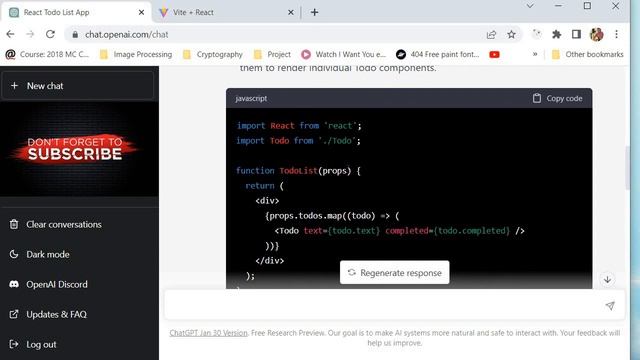640x360 pixels.
Task: Go back using browser back arrow
Action: click(11, 34)
